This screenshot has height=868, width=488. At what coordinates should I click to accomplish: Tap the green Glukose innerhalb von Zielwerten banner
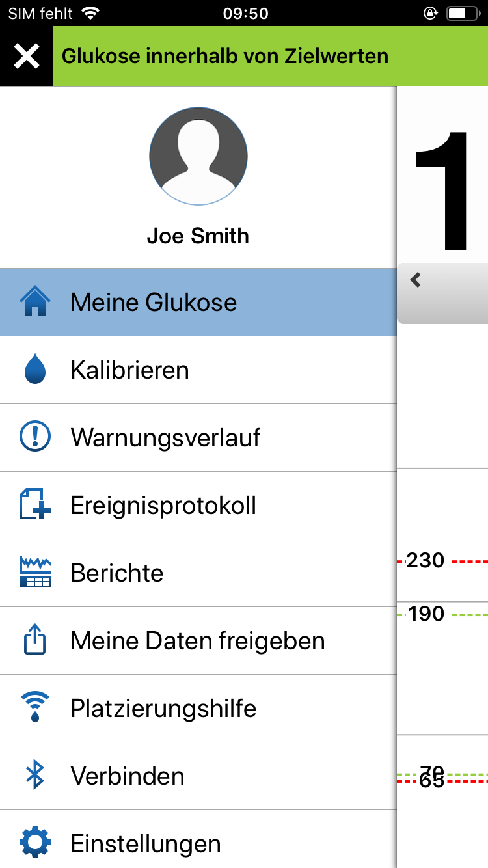click(270, 57)
